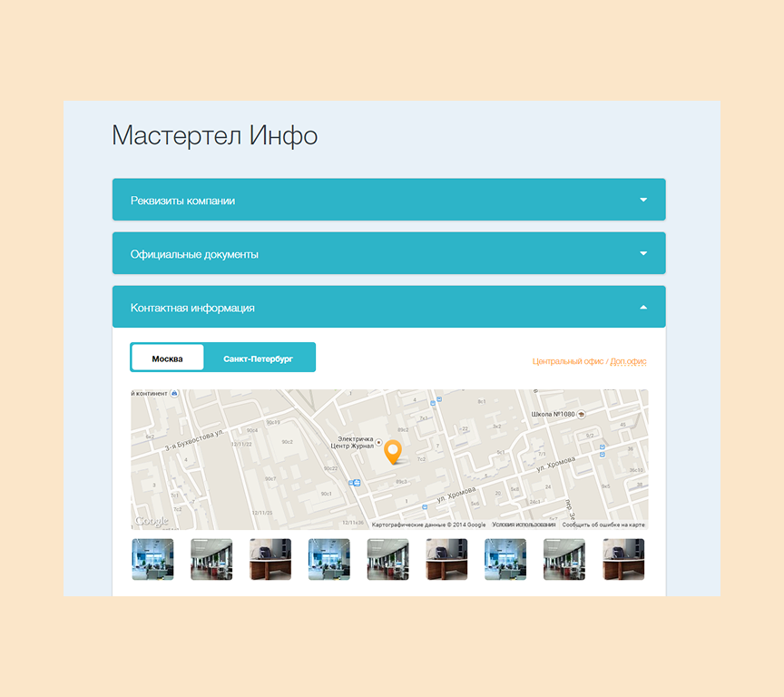The image size is (784, 697).
Task: Open the first office photo thumbnail
Action: (x=152, y=559)
